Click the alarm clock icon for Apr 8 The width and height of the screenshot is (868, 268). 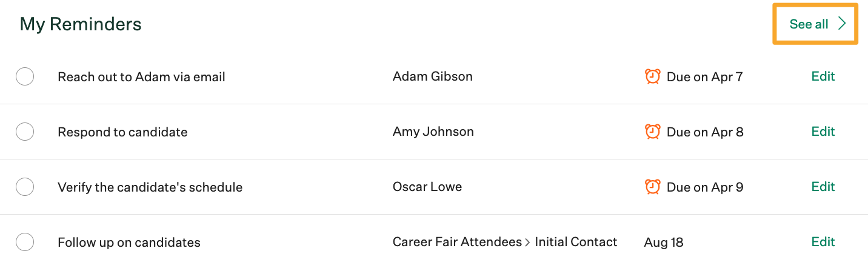[x=652, y=132]
